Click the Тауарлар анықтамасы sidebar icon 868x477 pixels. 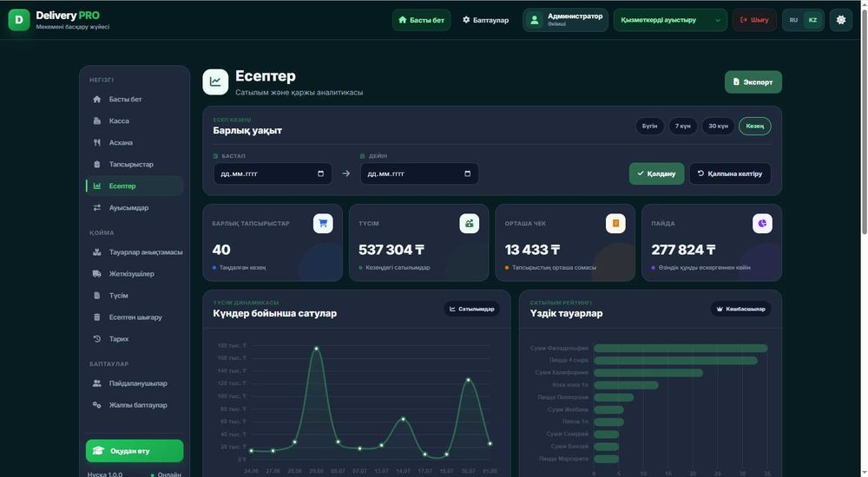pos(97,252)
